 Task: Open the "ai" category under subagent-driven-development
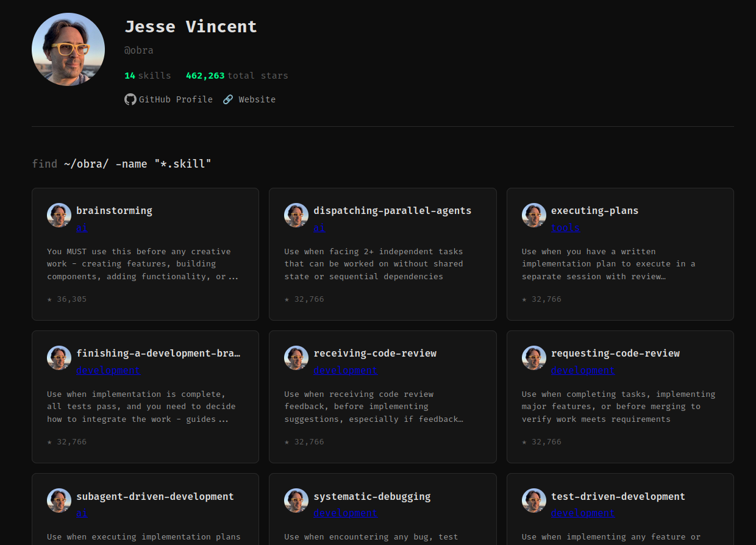[x=82, y=513]
